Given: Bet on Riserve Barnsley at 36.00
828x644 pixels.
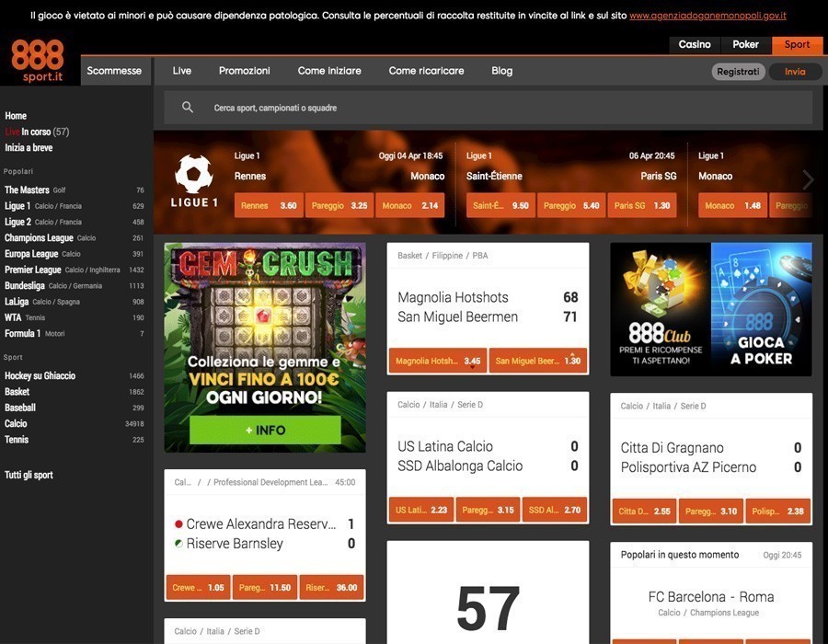Looking at the screenshot, I should (x=331, y=588).
